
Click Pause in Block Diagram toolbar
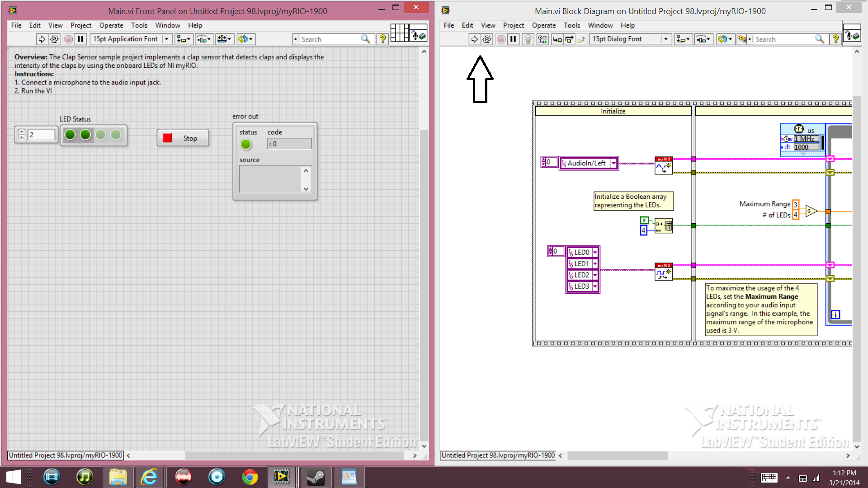[513, 39]
